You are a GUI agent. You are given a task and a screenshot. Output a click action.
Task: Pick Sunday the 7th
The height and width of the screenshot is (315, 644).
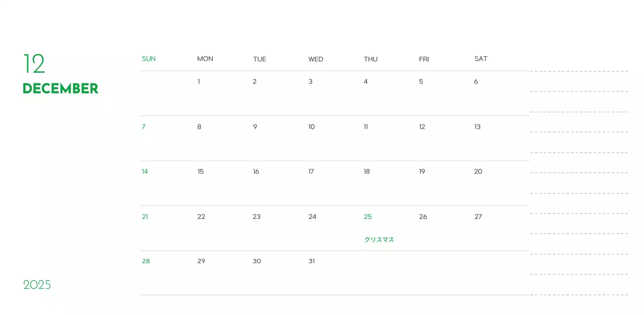[143, 127]
